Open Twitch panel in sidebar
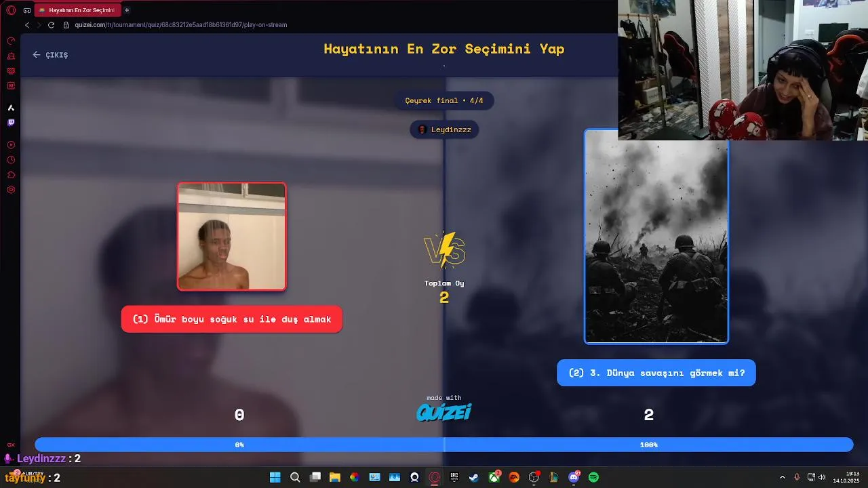Image resolution: width=868 pixels, height=488 pixels. pyautogui.click(x=11, y=123)
